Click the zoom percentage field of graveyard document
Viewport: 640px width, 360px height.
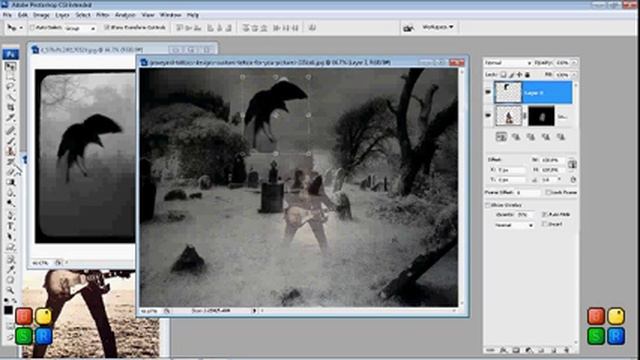(x=150, y=311)
